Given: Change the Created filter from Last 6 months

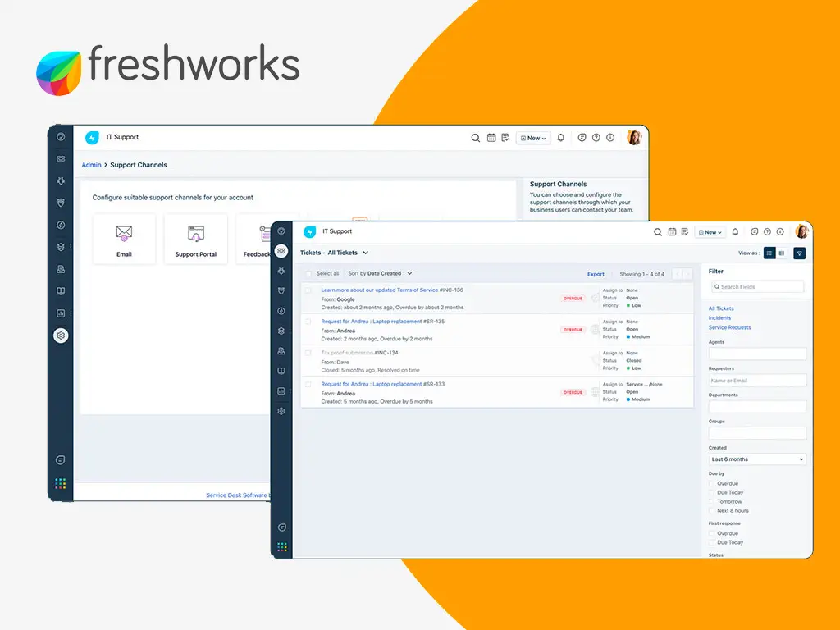Looking at the screenshot, I should (756, 459).
